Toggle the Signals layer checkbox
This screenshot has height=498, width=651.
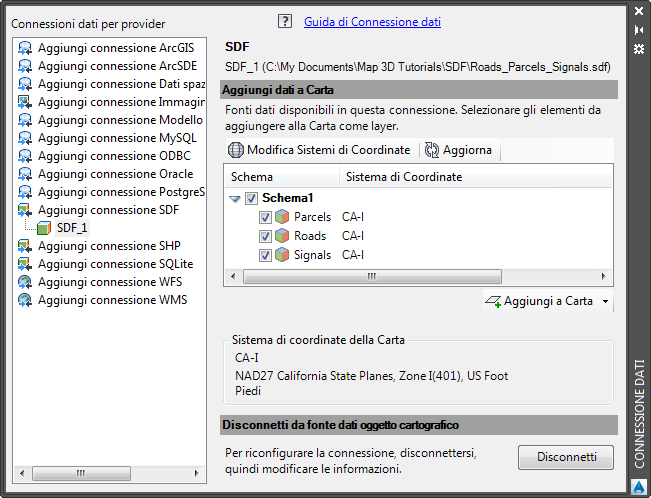265,255
